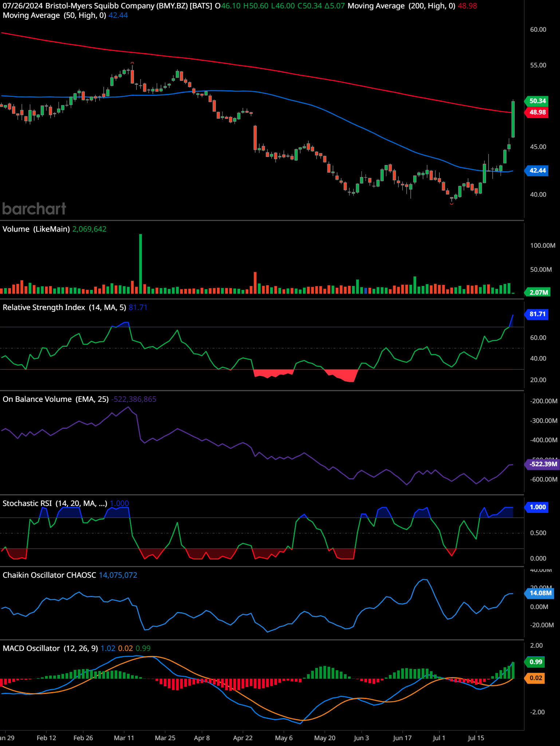
Task: Click the Jun 3 date axis label
Action: [361, 738]
